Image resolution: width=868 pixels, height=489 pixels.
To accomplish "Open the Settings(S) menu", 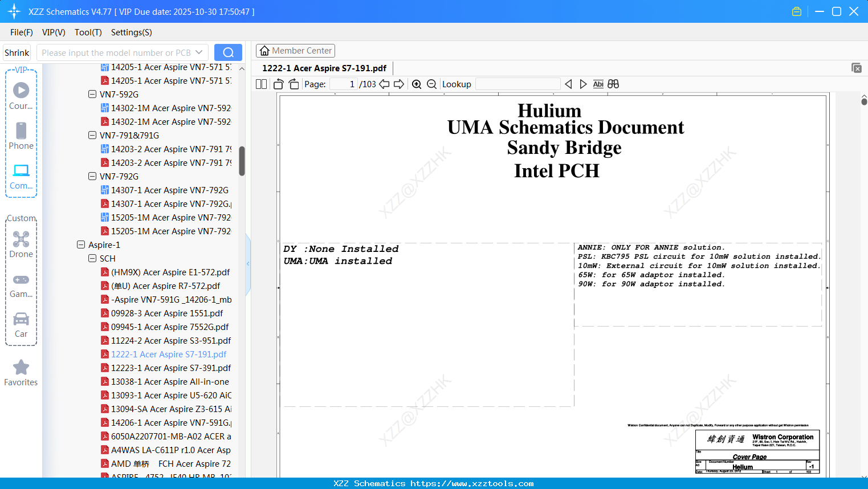I will coord(132,32).
